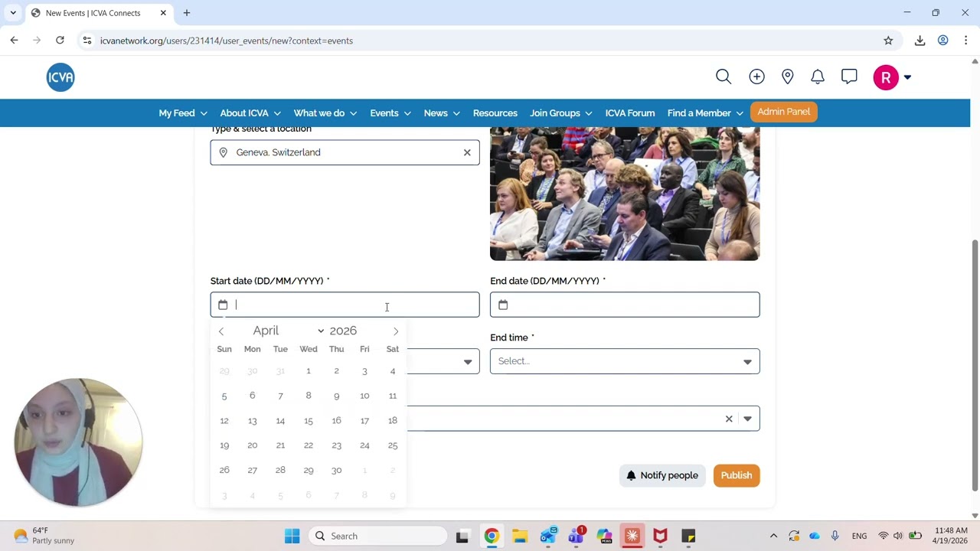Click the browser back arrow
Screen dimensions: 980x551
click(14, 41)
